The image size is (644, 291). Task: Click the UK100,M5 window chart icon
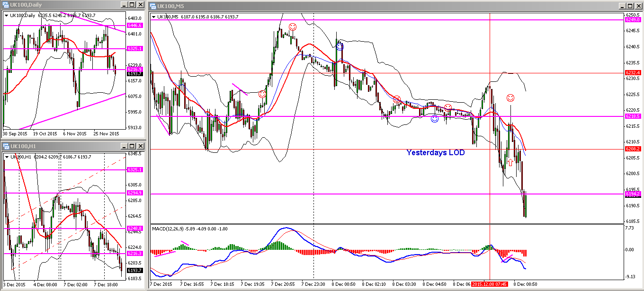[x=153, y=5]
